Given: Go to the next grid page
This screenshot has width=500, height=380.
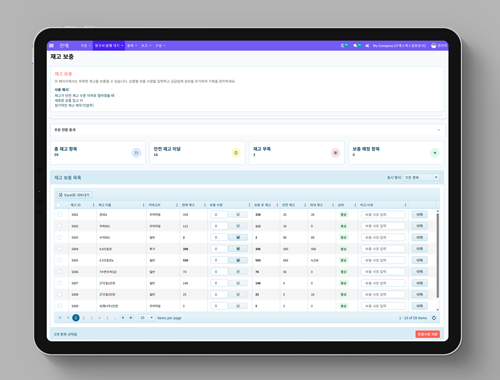Looking at the screenshot, I should click(123, 318).
